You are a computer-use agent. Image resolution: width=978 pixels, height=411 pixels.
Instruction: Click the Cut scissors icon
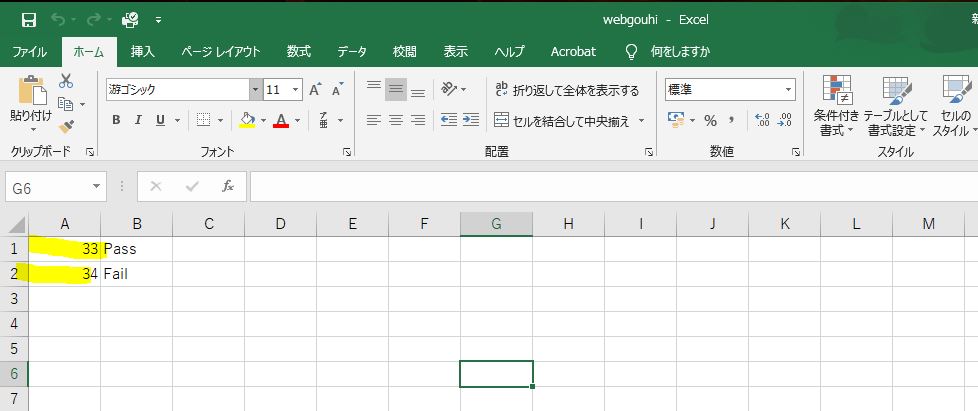tap(66, 81)
